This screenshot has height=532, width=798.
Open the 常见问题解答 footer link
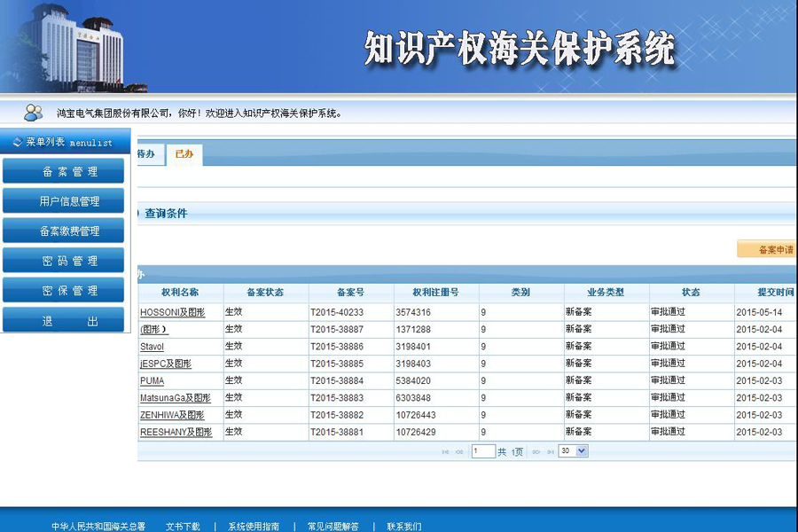tap(332, 526)
